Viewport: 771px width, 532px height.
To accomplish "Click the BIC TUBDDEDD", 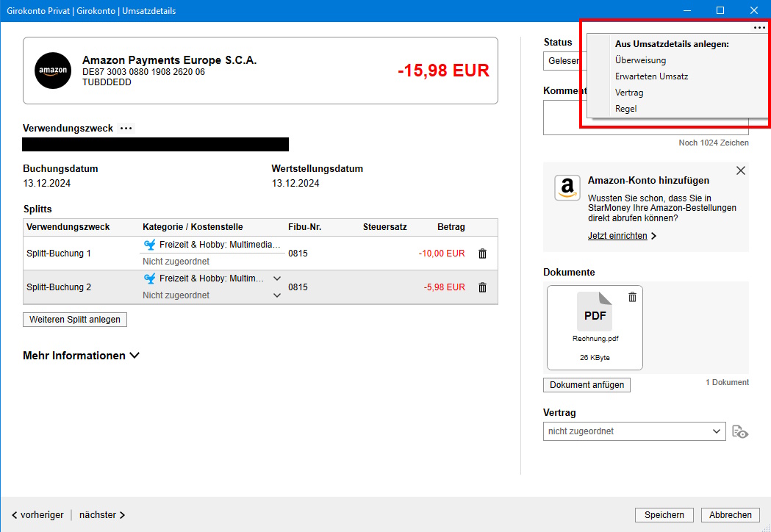I will (x=107, y=82).
